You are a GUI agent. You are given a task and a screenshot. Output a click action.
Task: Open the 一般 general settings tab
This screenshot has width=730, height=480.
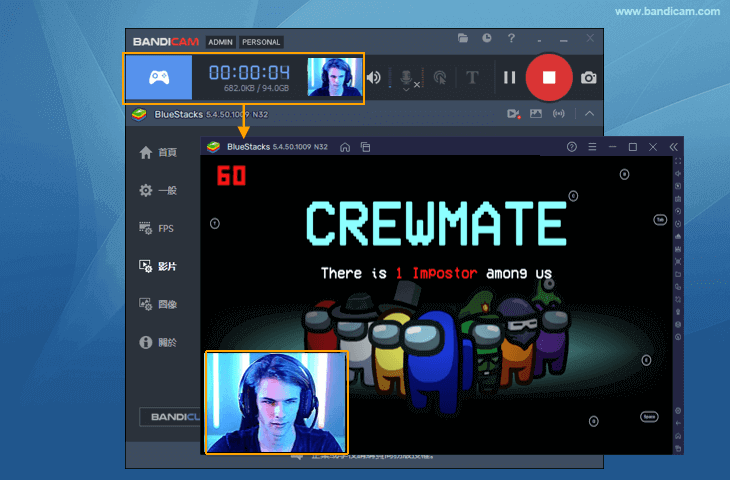click(x=158, y=190)
